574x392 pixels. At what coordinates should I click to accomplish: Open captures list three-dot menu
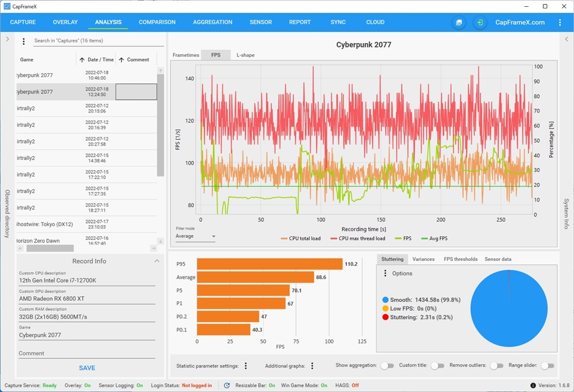pyautogui.click(x=24, y=41)
